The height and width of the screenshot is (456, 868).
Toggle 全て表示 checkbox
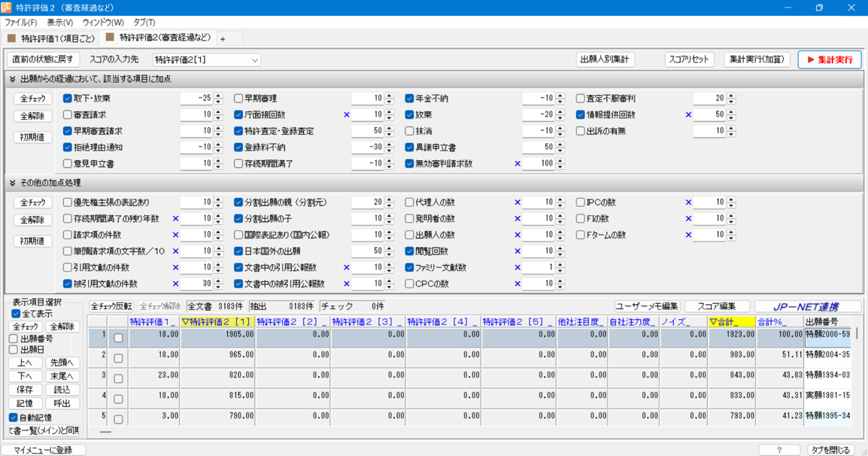[16, 314]
